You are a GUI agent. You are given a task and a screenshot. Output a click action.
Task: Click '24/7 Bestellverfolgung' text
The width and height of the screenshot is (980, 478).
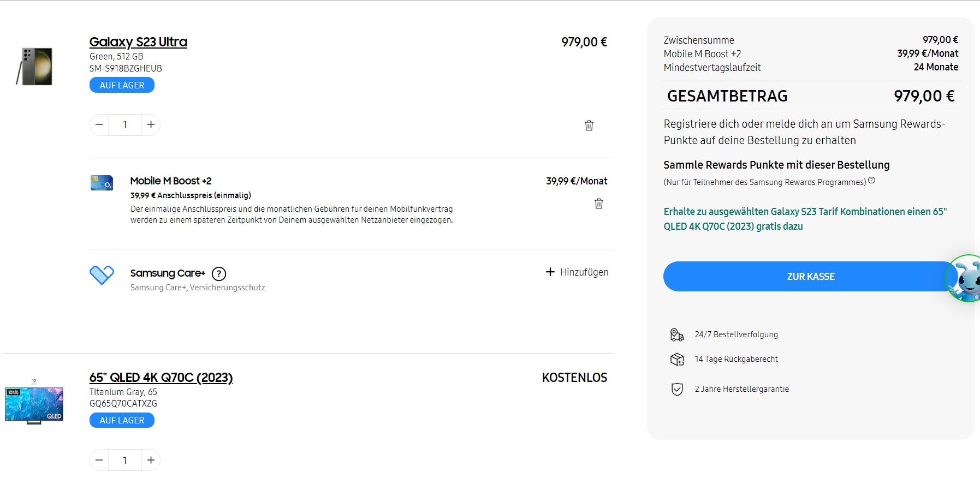[x=737, y=334]
